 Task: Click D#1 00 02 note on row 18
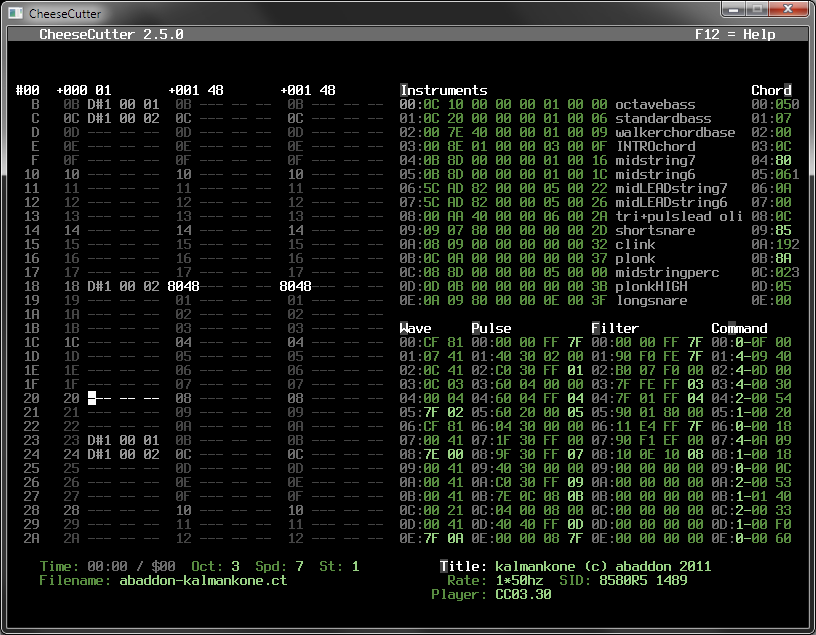click(123, 287)
